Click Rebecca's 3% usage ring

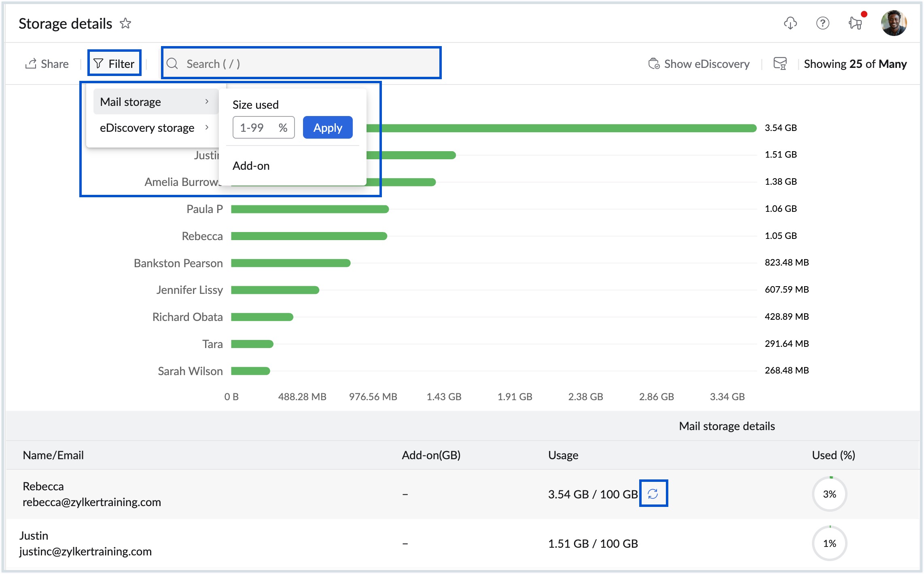pyautogui.click(x=829, y=494)
